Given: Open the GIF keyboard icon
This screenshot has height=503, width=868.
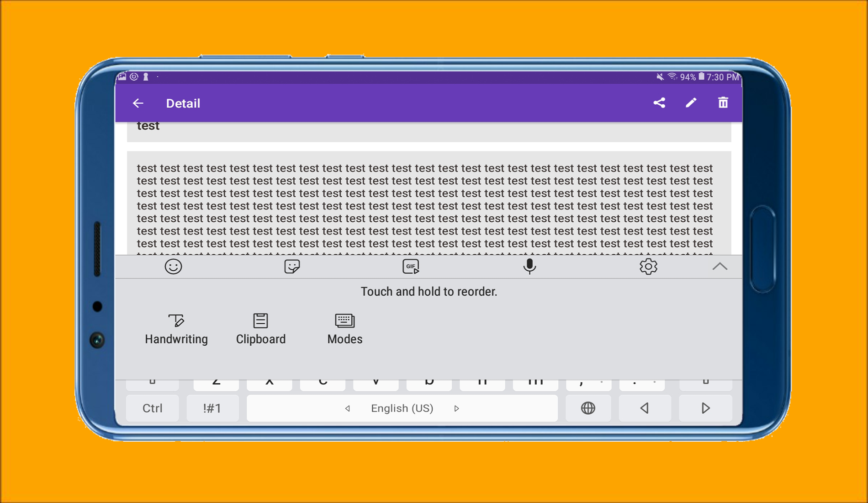Looking at the screenshot, I should 411,267.
